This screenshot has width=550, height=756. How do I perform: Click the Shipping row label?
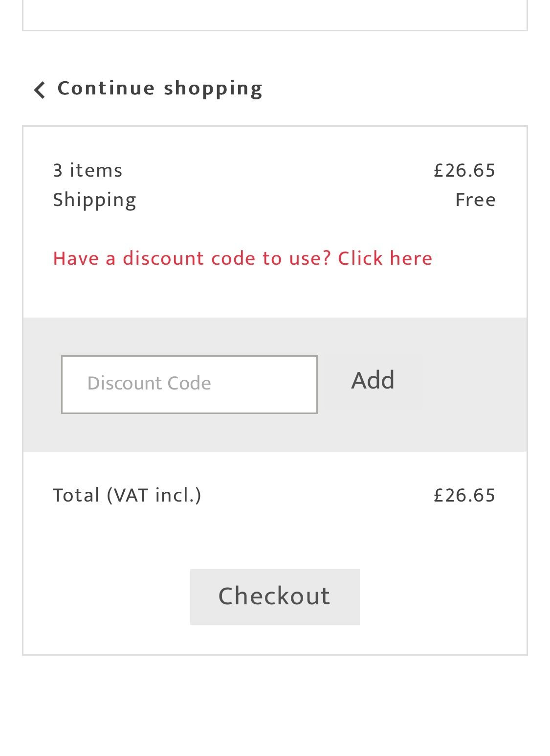coord(94,200)
